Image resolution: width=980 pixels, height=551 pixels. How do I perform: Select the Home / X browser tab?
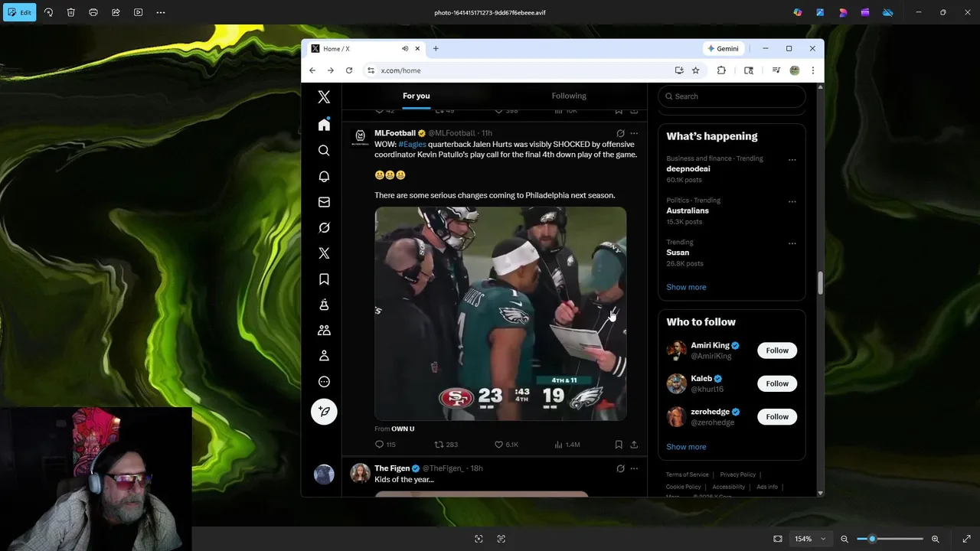click(364, 48)
